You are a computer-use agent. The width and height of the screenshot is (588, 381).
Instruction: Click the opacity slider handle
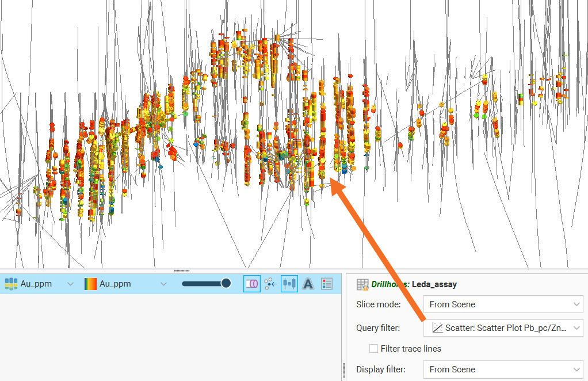tap(226, 283)
